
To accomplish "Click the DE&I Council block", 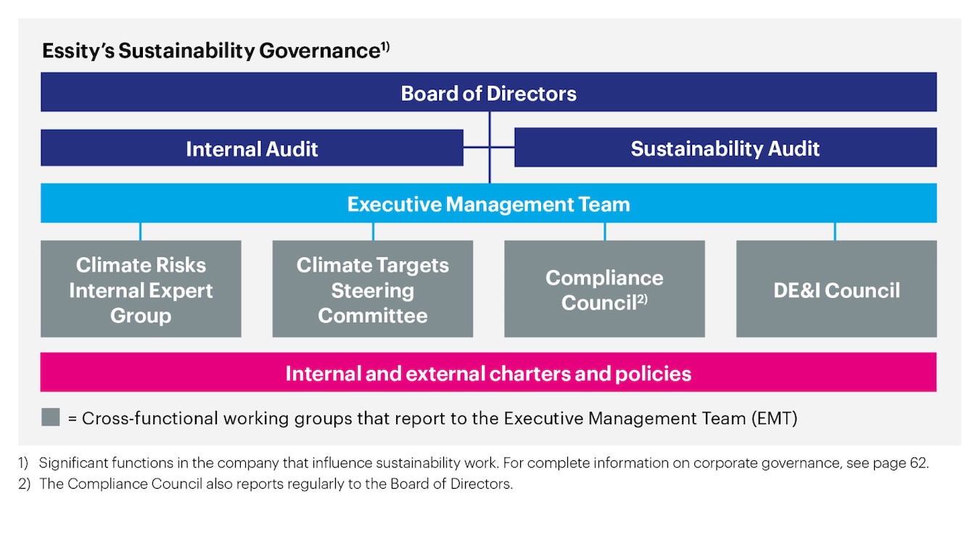I will click(835, 289).
